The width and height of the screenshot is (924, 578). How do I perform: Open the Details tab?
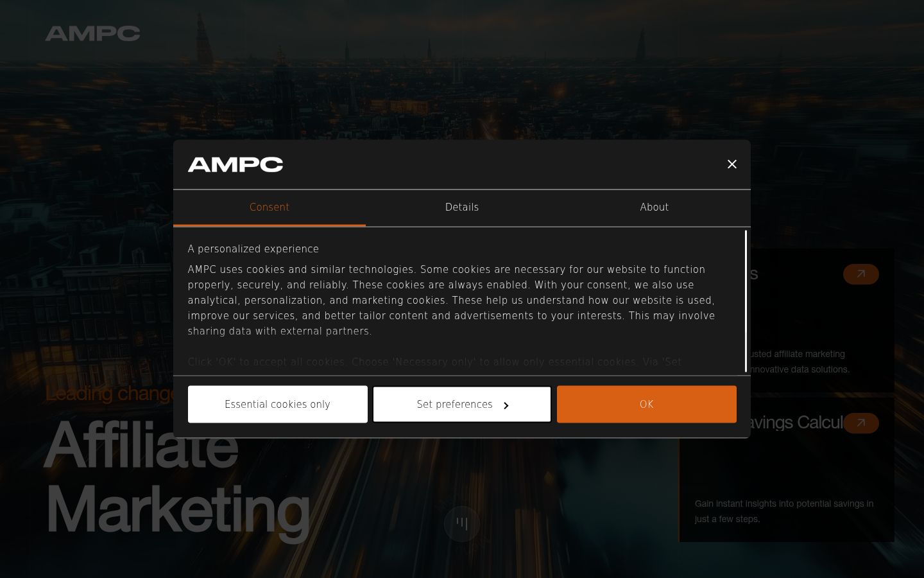[x=462, y=207]
